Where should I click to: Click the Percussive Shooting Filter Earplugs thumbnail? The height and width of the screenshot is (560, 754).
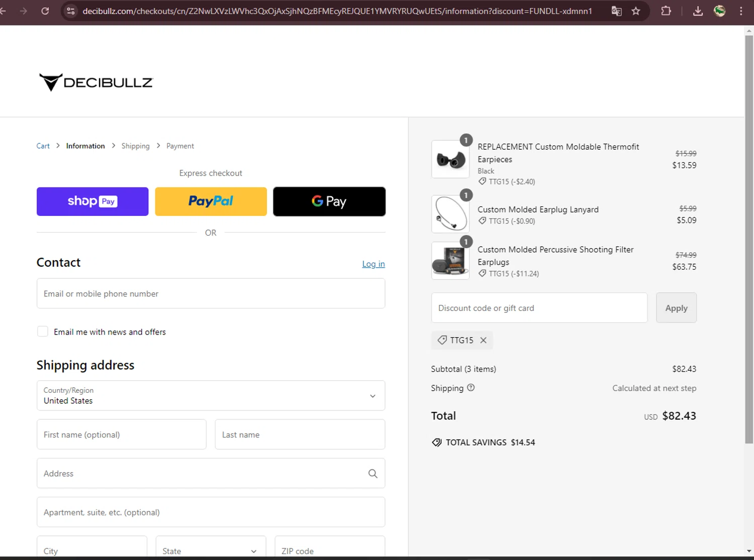pyautogui.click(x=450, y=261)
